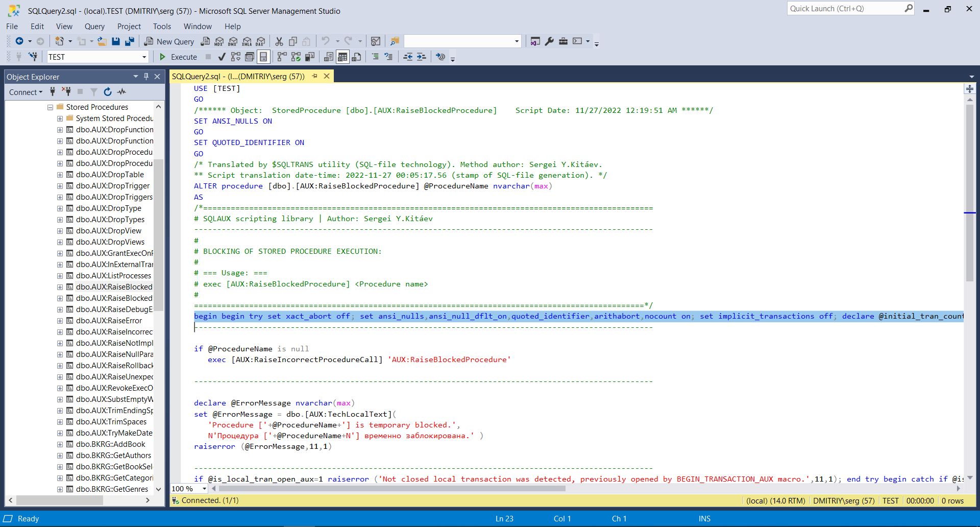Image resolution: width=980 pixels, height=527 pixels.
Task: Toggle Results to Grid mode
Action: (x=342, y=57)
